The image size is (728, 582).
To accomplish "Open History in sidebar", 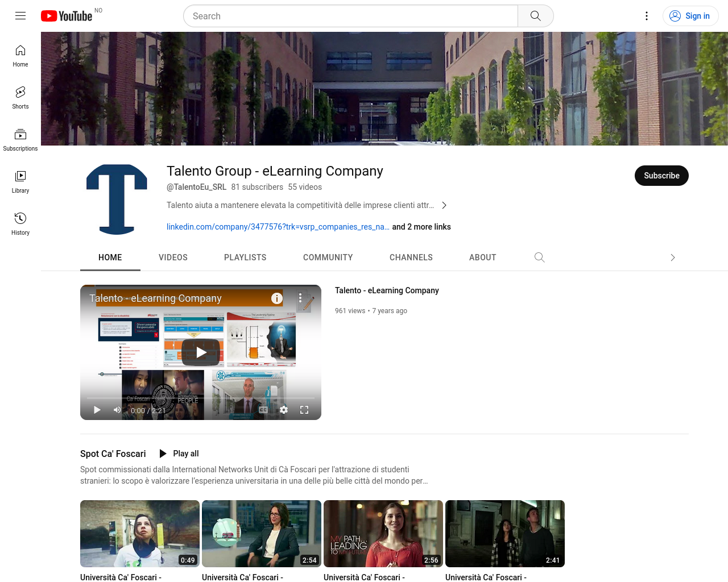I will click(x=20, y=224).
